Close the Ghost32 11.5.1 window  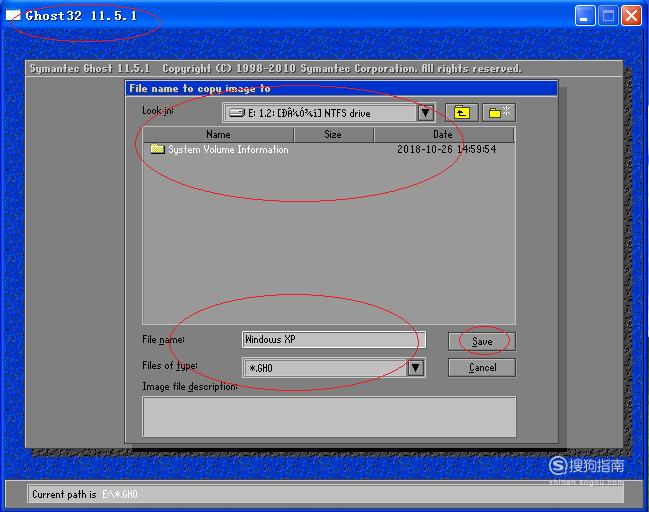(x=631, y=16)
